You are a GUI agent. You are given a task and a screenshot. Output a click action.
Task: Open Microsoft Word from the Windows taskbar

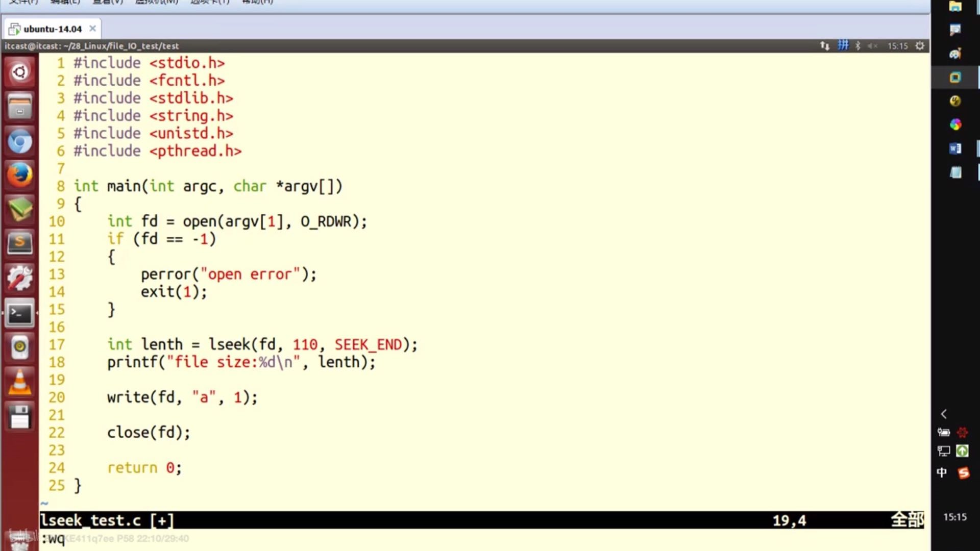tap(955, 148)
